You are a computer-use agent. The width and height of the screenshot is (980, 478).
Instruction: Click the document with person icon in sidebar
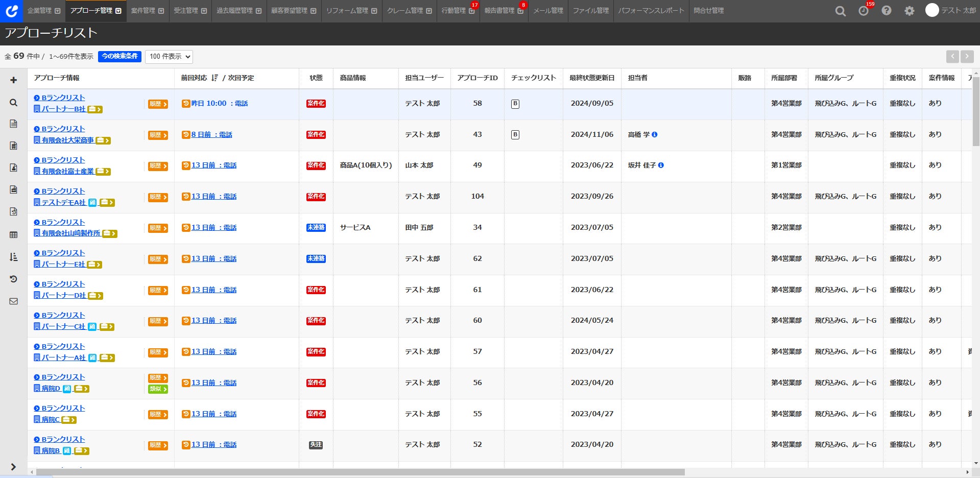pos(14,168)
